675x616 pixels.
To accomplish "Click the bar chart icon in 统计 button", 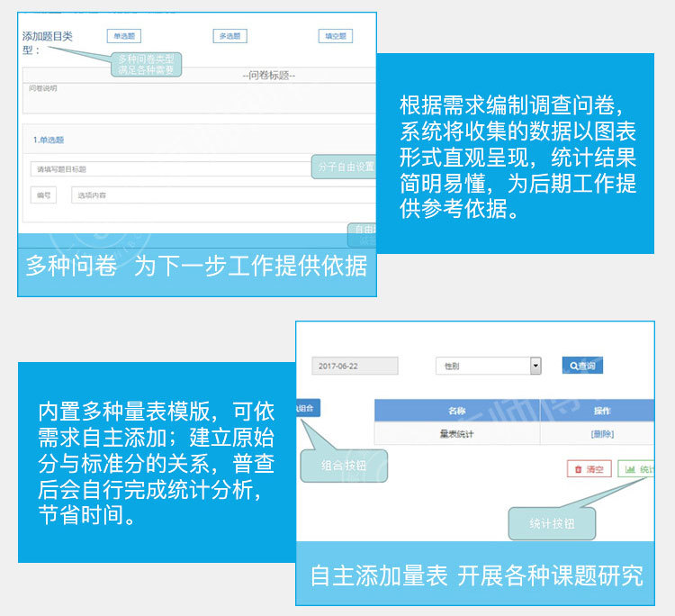I will 630,469.
